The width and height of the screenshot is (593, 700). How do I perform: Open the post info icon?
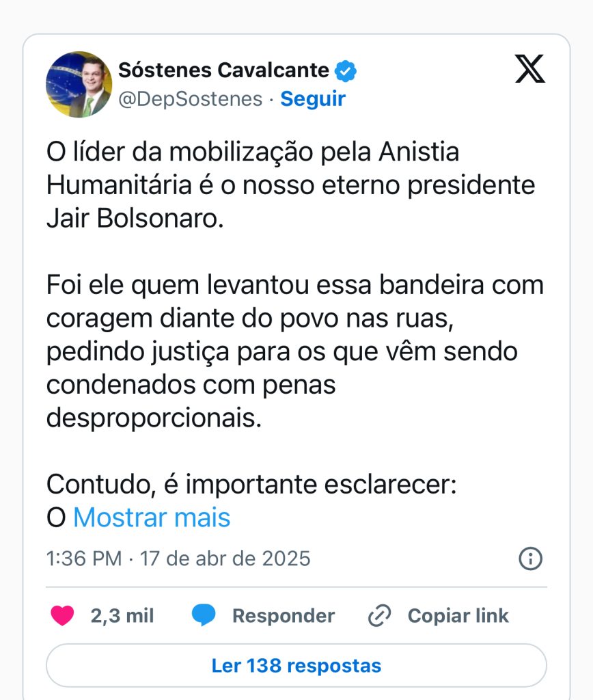(x=530, y=558)
